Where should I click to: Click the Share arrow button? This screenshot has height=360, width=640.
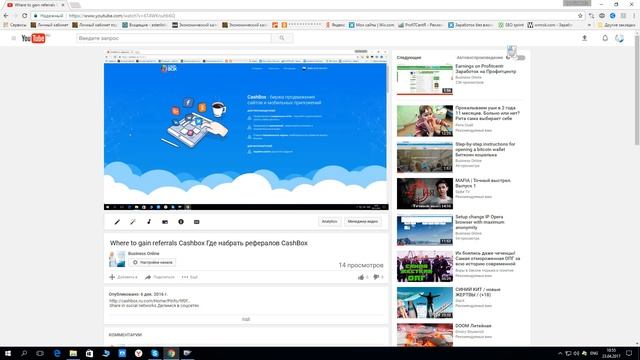[160, 277]
